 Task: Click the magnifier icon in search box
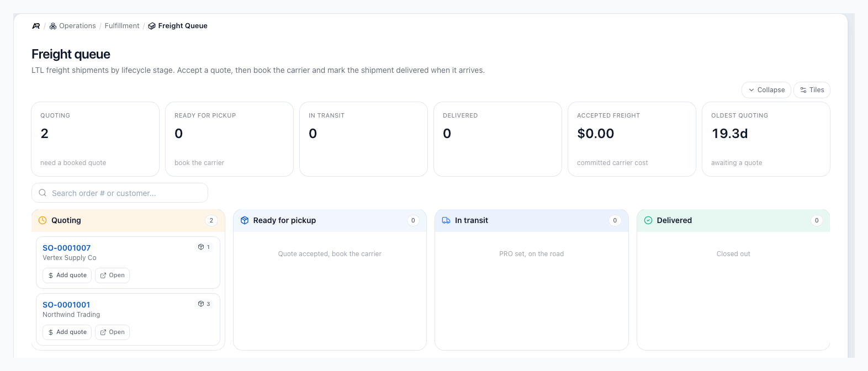43,193
